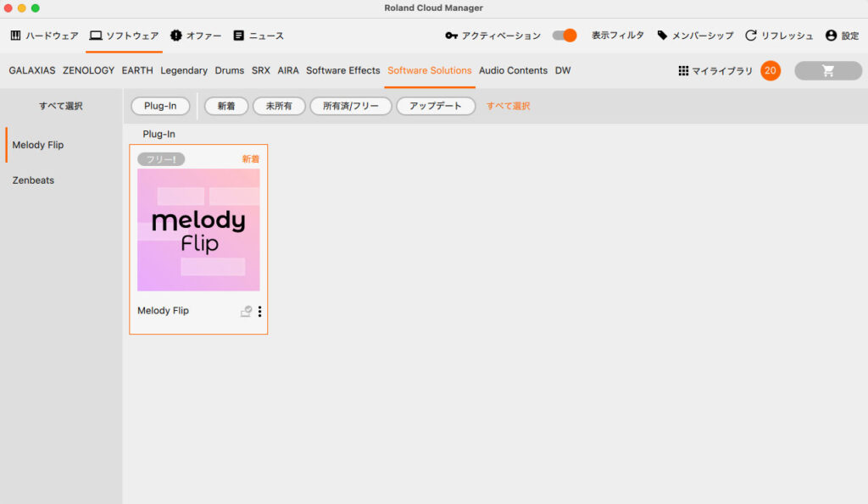Open the shopping cart
Screen dimensions: 868x504
(828, 71)
